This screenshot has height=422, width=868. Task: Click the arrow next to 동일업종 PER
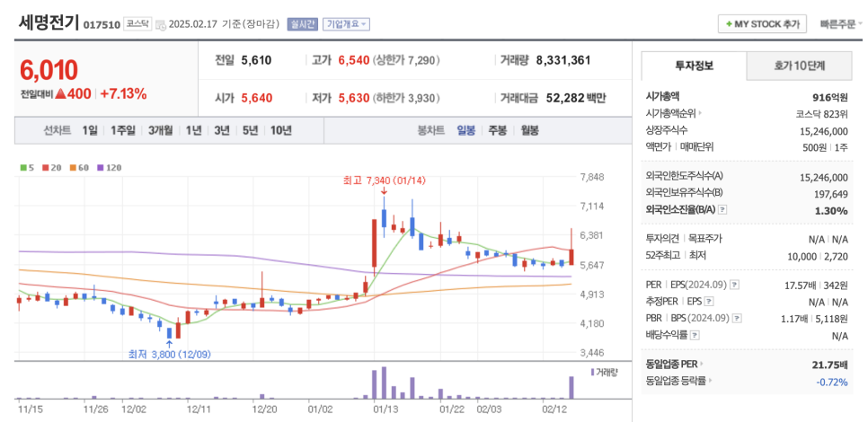pyautogui.click(x=702, y=364)
